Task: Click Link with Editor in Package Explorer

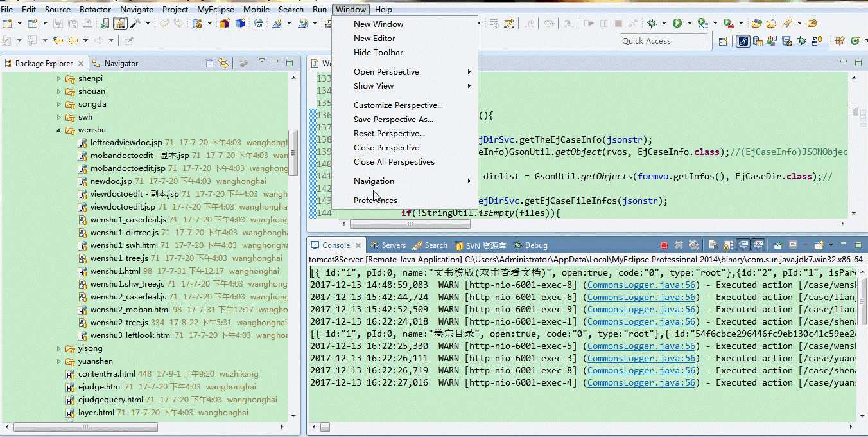Action: 223,63
